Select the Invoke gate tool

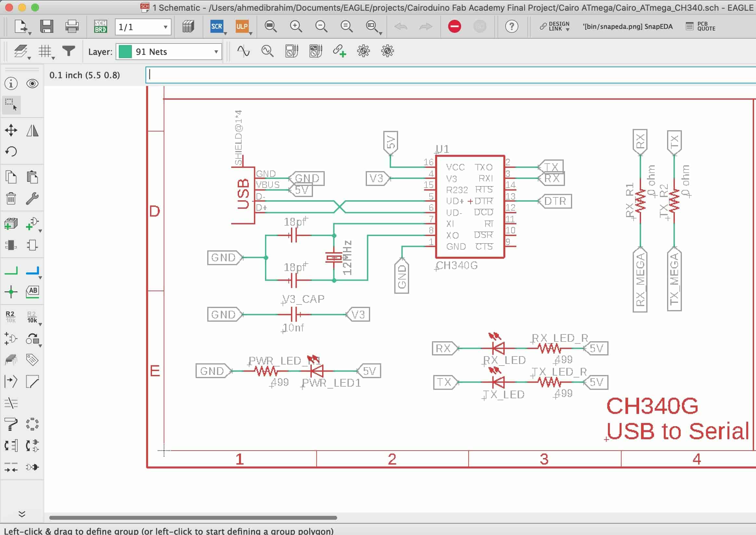(x=11, y=339)
